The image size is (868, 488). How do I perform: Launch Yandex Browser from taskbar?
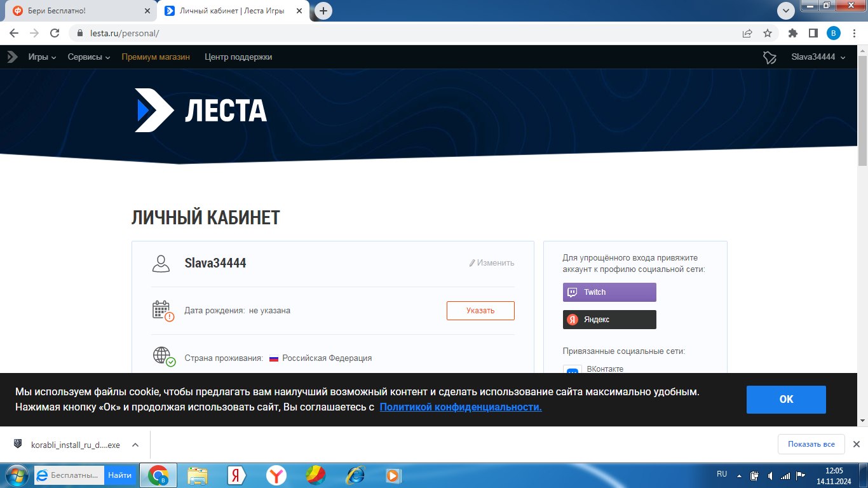(276, 475)
